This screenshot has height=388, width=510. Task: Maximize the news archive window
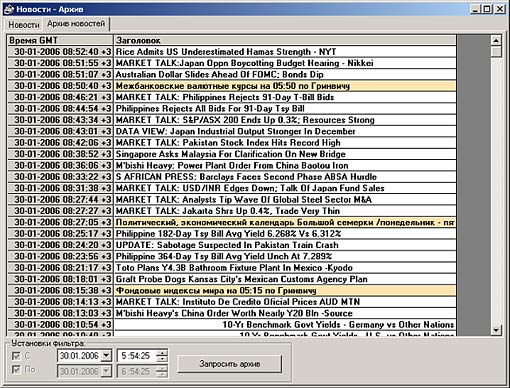pyautogui.click(x=487, y=9)
